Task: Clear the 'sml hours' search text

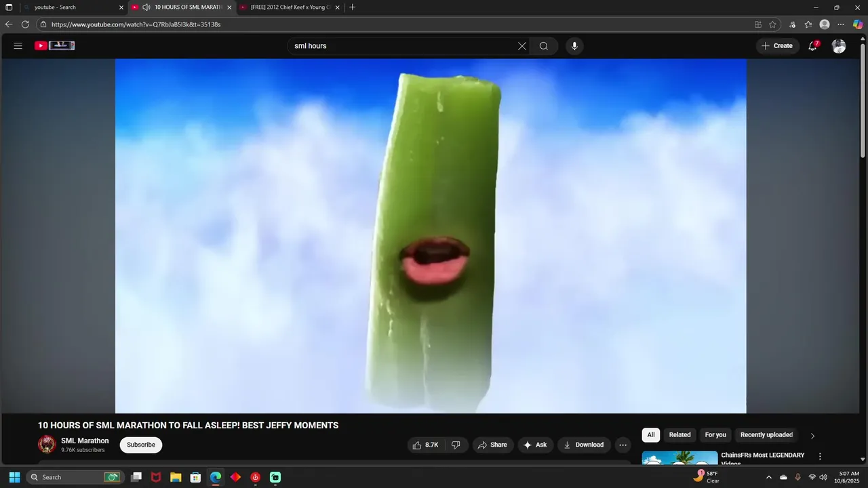Action: point(522,46)
